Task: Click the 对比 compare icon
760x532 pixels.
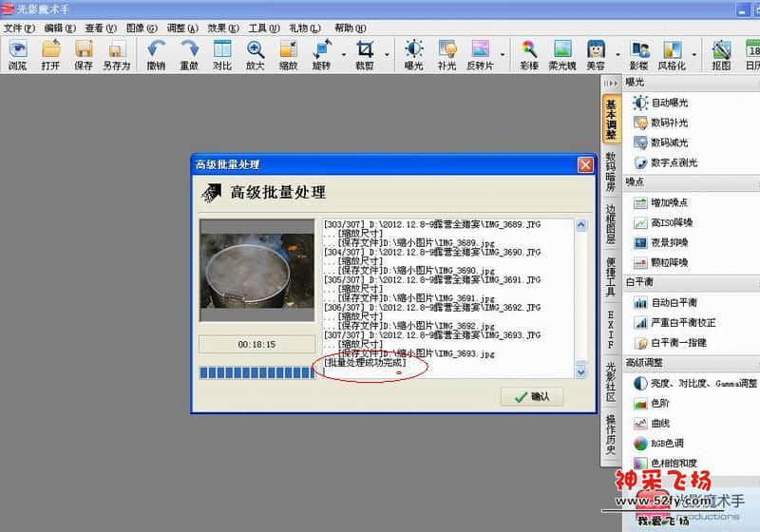Action: [222, 55]
